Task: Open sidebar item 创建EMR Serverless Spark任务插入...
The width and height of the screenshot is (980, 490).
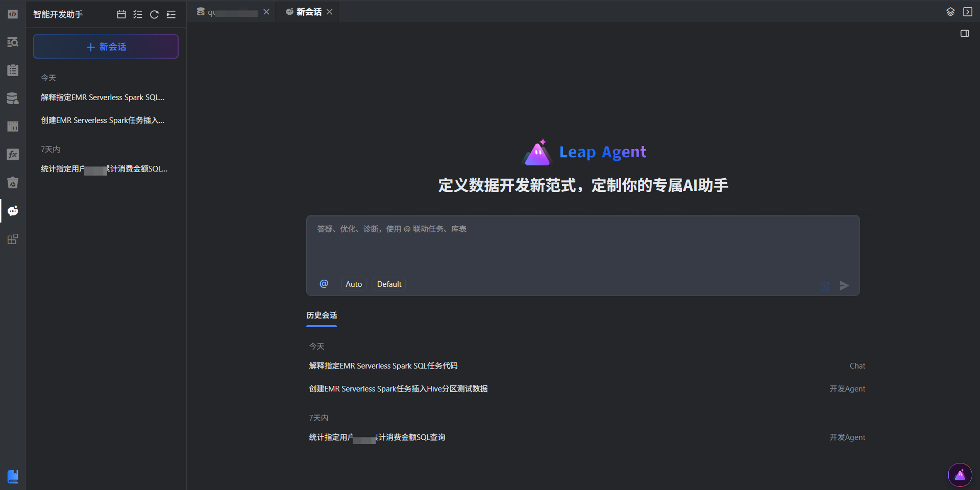Action: [103, 120]
